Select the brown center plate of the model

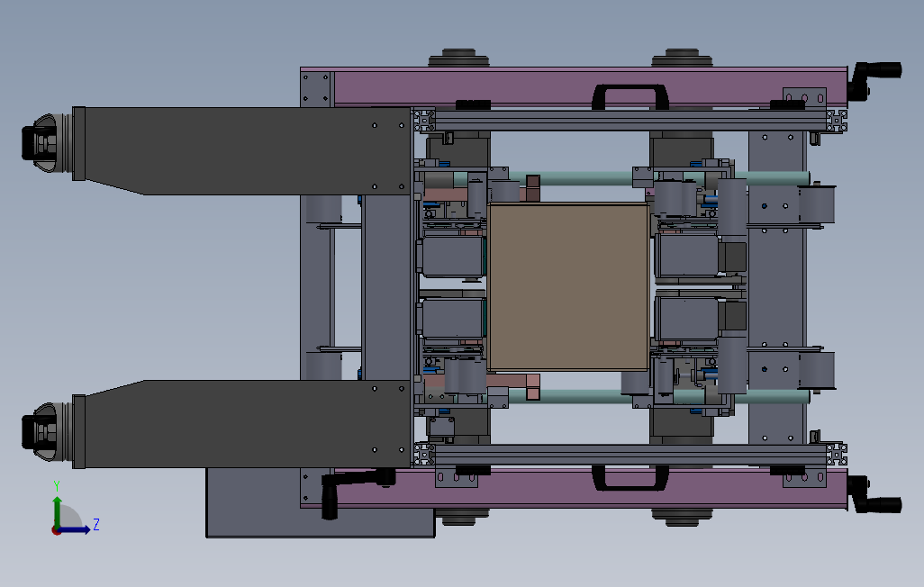click(x=568, y=287)
